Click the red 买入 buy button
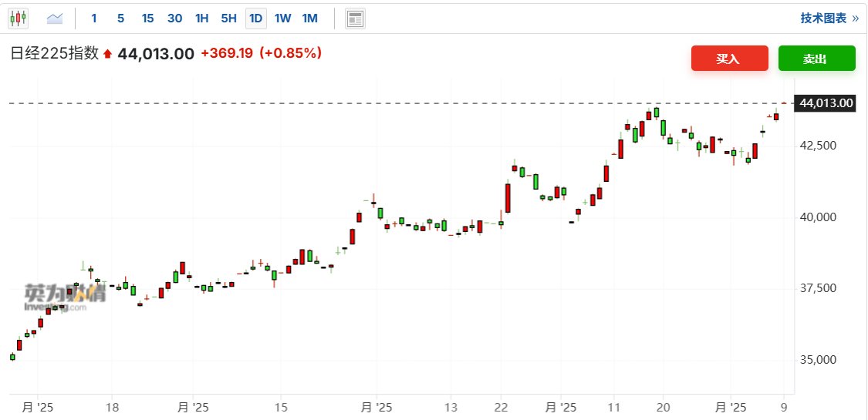 [730, 59]
